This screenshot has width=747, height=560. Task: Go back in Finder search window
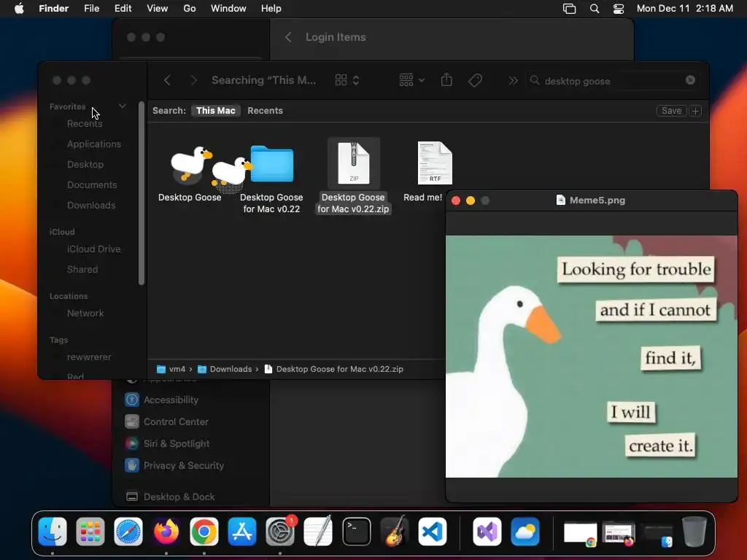point(167,80)
